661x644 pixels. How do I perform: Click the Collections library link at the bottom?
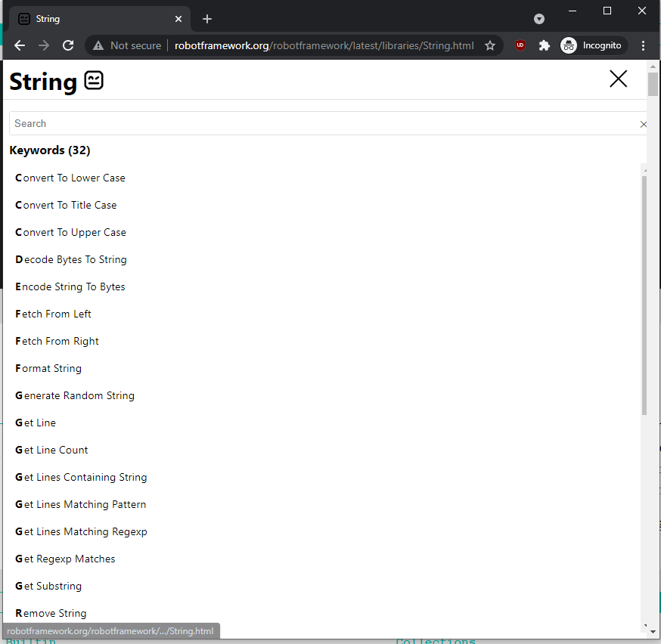[x=436, y=640]
